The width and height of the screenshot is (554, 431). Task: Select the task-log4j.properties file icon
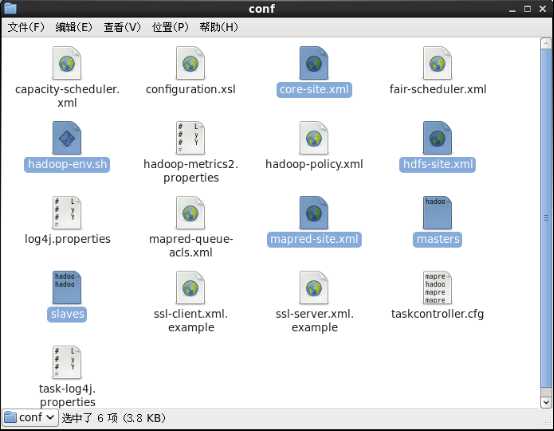coord(66,362)
